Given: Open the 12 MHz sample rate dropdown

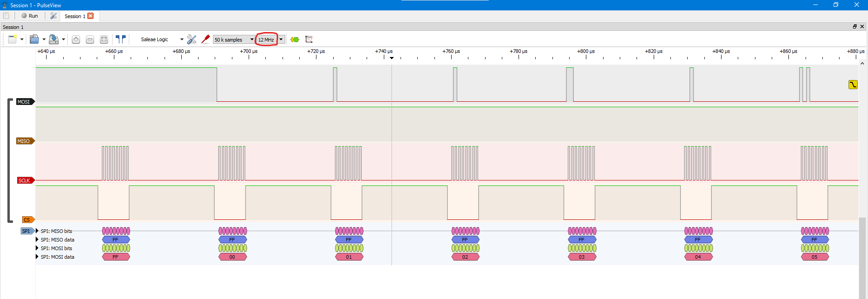Looking at the screenshot, I should point(281,40).
